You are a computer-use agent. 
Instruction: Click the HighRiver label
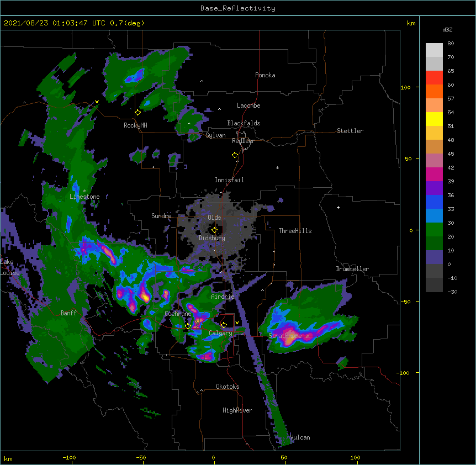point(237,410)
